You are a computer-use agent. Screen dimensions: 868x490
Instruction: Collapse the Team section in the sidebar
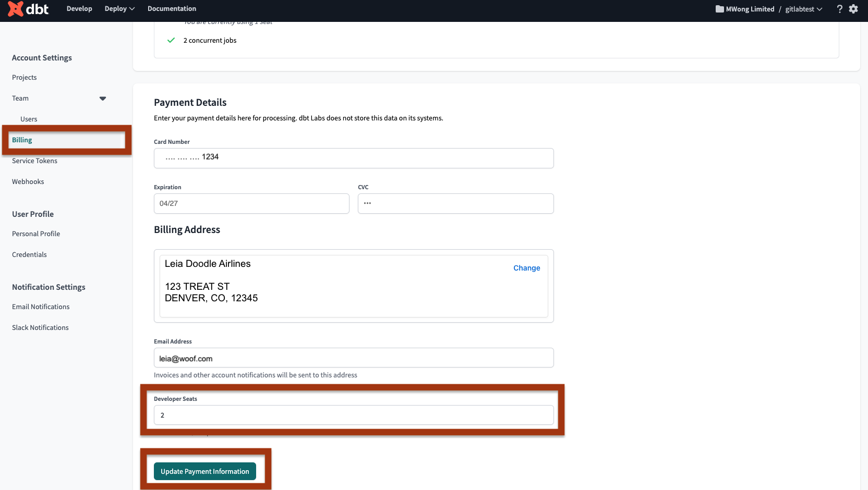pyautogui.click(x=103, y=98)
